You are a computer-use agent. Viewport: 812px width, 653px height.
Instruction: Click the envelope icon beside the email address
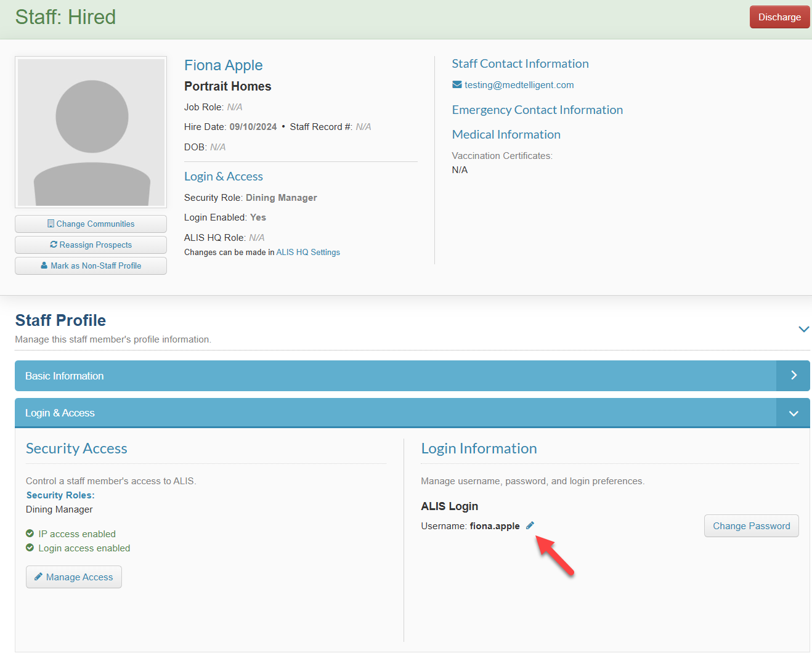[x=457, y=84]
